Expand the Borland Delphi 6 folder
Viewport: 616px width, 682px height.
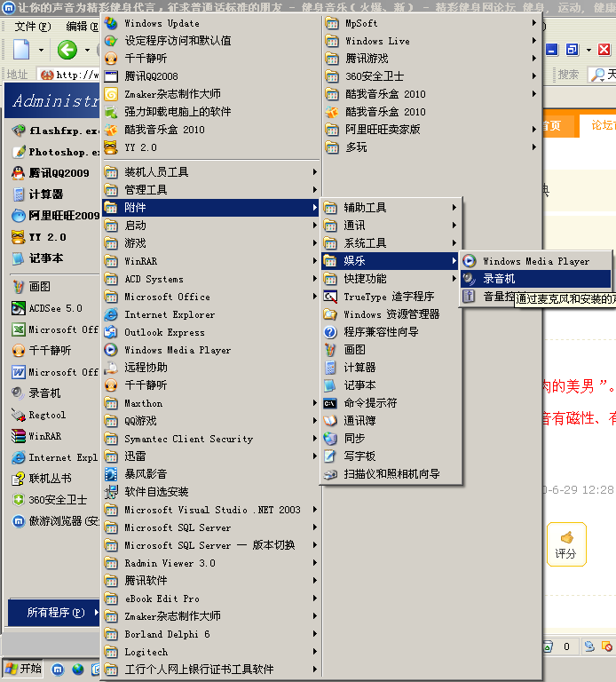[211, 634]
